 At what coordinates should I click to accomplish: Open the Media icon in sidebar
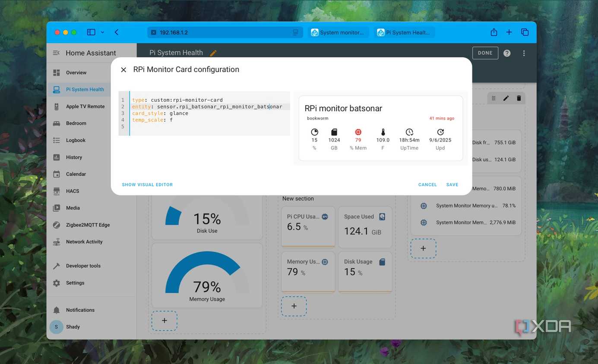click(x=57, y=208)
